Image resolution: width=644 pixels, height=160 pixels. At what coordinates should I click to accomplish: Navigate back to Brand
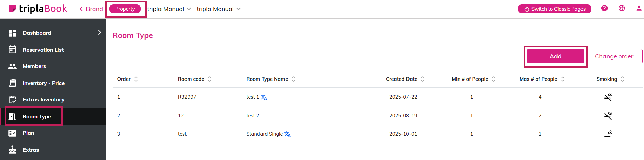click(91, 9)
